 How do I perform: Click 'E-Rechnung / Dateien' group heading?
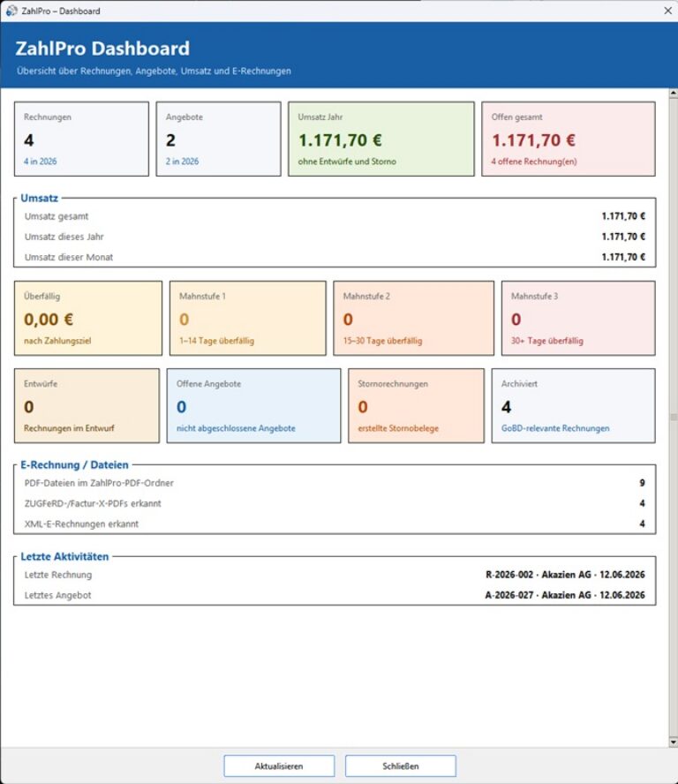pyautogui.click(x=74, y=464)
